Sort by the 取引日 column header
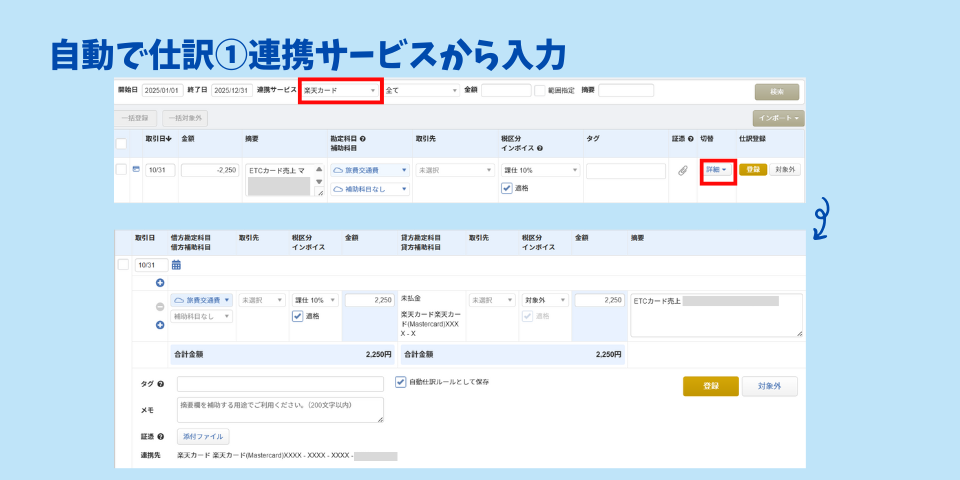Screen dimensions: 960x480 pos(160,138)
